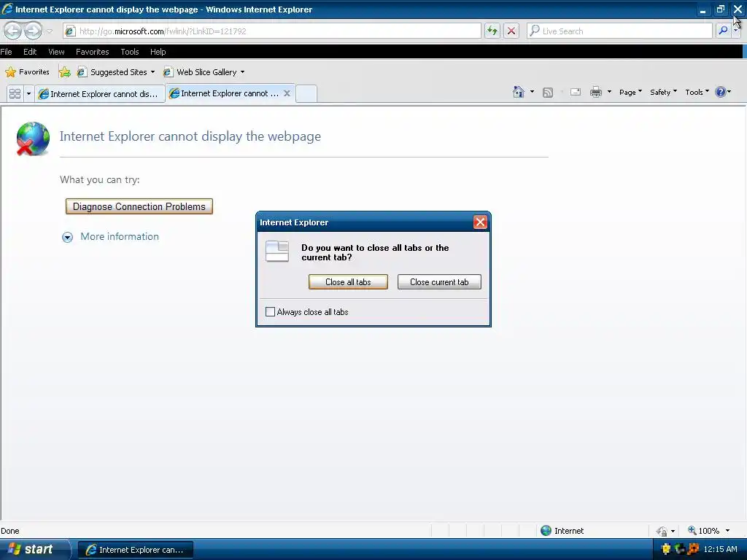Click the 100% zoom level button
The image size is (747, 560).
coord(703,531)
